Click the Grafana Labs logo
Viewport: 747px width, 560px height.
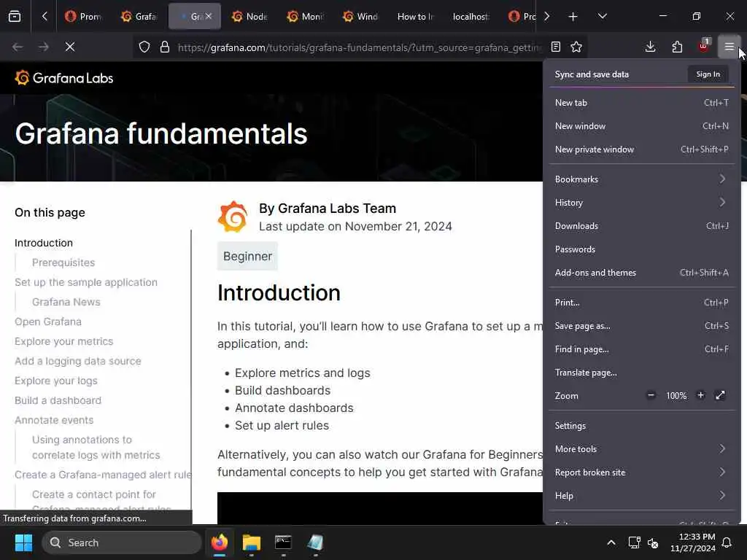(64, 78)
